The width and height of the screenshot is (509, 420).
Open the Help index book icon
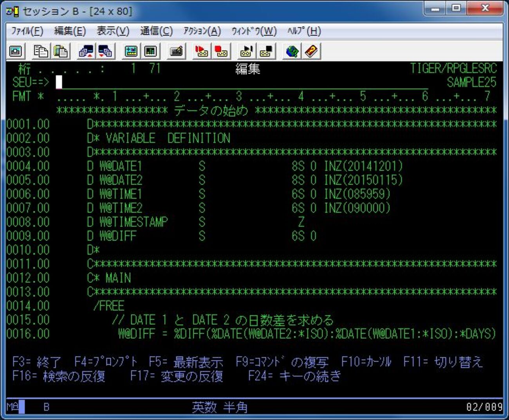coord(312,51)
